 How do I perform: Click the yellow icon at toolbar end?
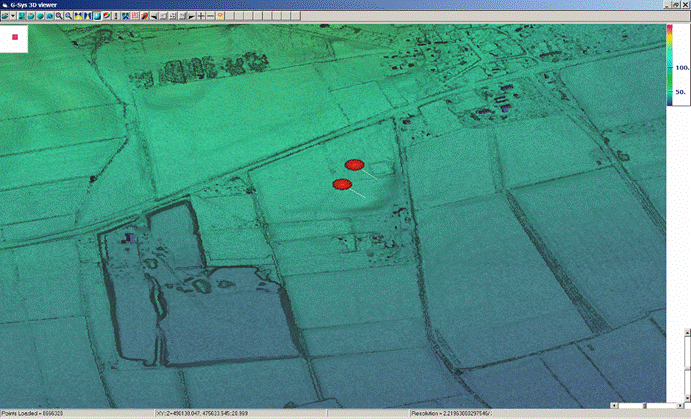point(220,16)
